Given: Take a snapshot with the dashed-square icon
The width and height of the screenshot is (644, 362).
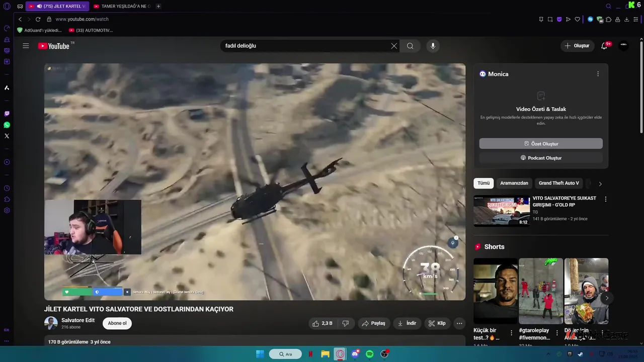Looking at the screenshot, I should (x=550, y=19).
